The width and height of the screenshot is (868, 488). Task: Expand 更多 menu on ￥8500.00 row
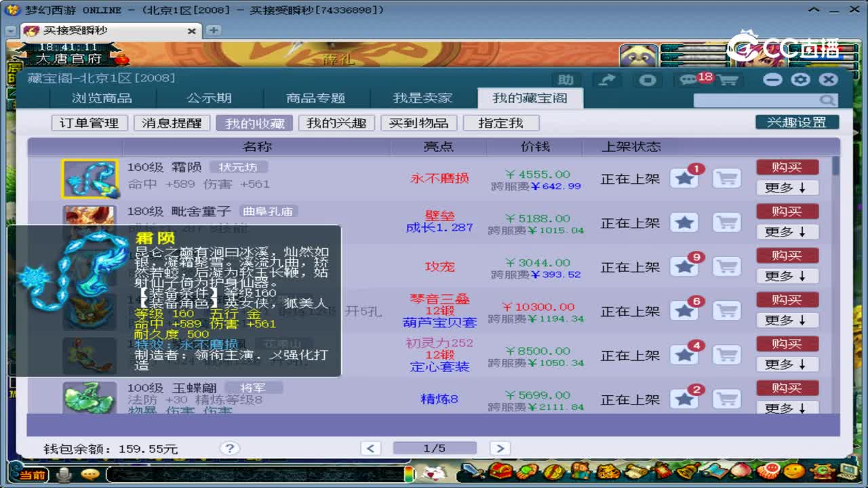point(787,364)
